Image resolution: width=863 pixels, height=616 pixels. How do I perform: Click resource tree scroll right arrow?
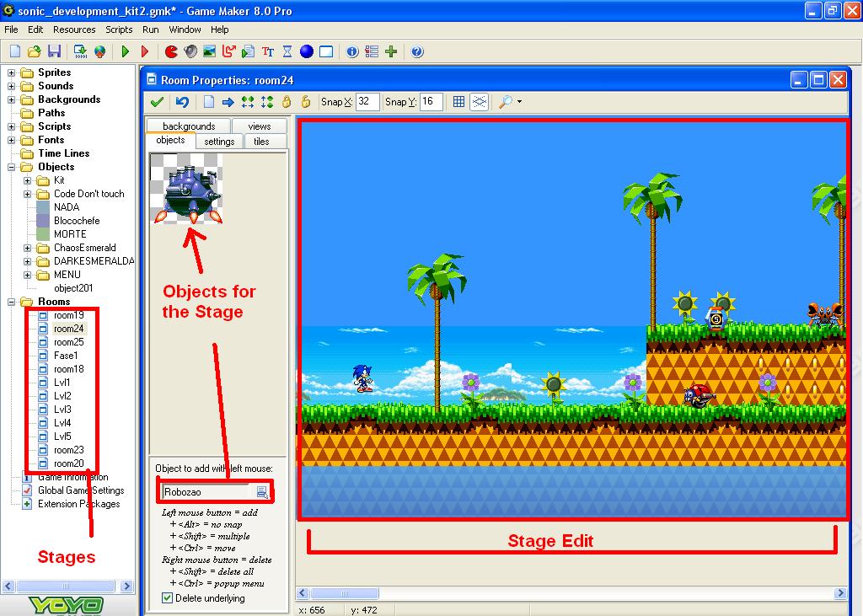tap(126, 586)
